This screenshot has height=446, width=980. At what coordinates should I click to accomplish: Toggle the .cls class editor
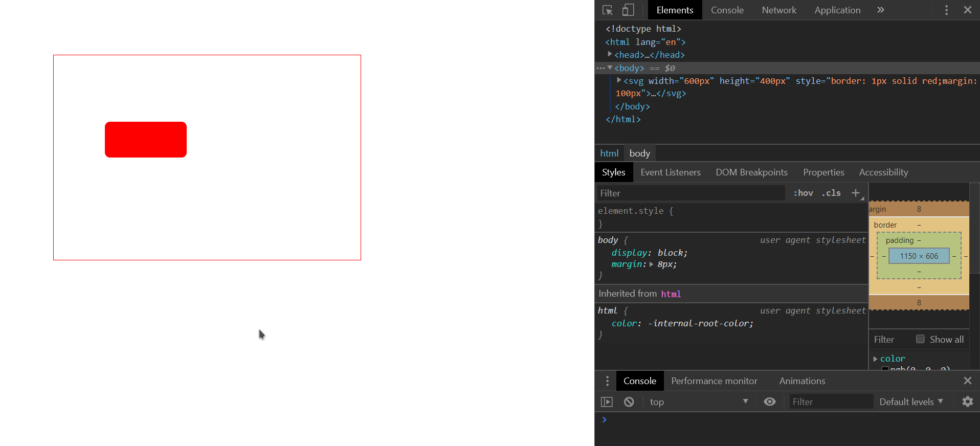tap(831, 193)
